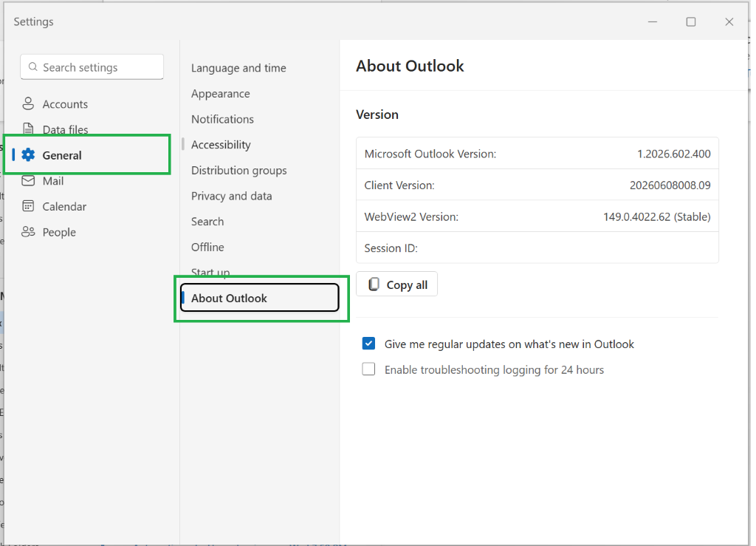Select the Offline settings page
Screen dimensions: 756x546
click(x=207, y=247)
